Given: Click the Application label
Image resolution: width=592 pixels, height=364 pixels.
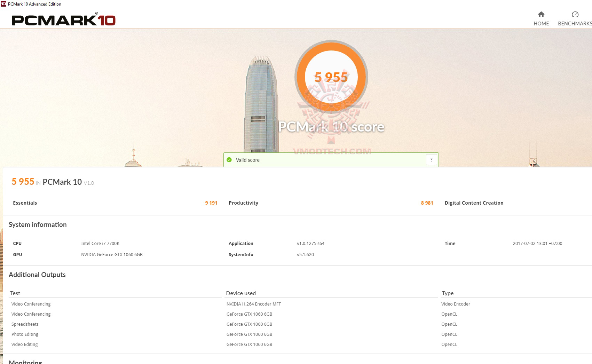Looking at the screenshot, I should point(241,244).
